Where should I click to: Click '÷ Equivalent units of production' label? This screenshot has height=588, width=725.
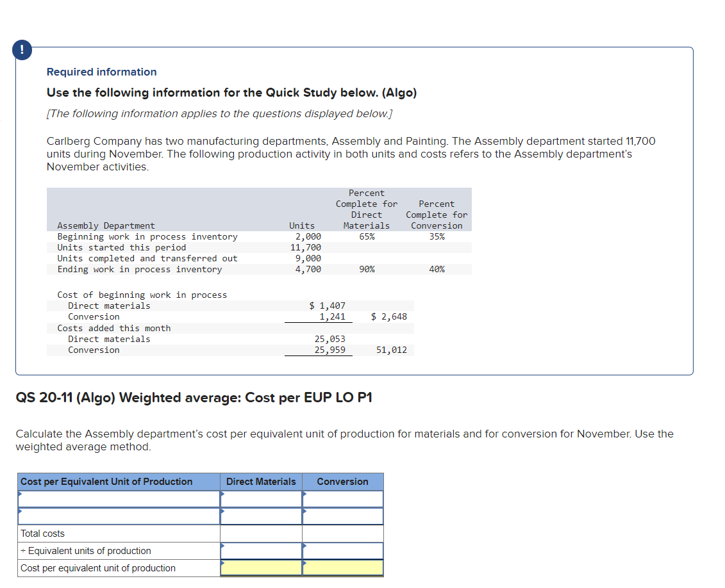pyautogui.click(x=86, y=551)
